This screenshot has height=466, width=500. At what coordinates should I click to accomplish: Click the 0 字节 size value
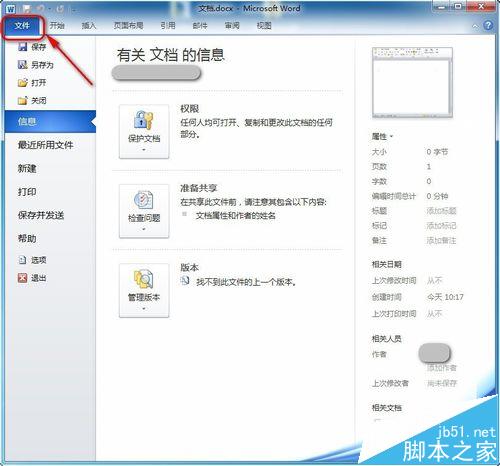[437, 152]
